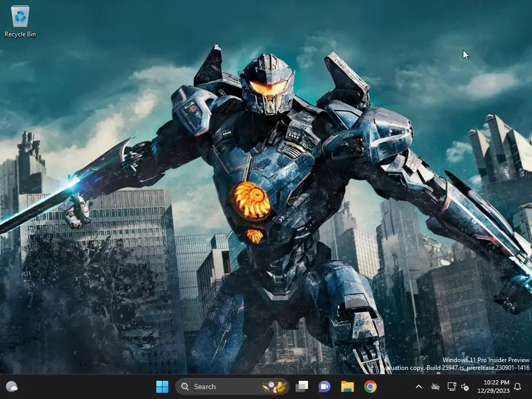Select the Recycle Bin desktop icon
532x399 pixels.
(20, 21)
